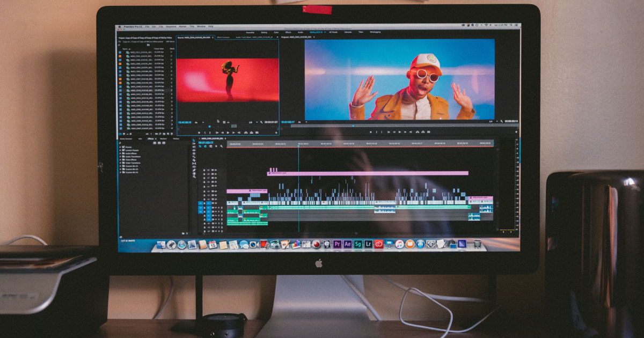Switch to the Media Browser panel tab
This screenshot has height=338, width=644.
126,139
